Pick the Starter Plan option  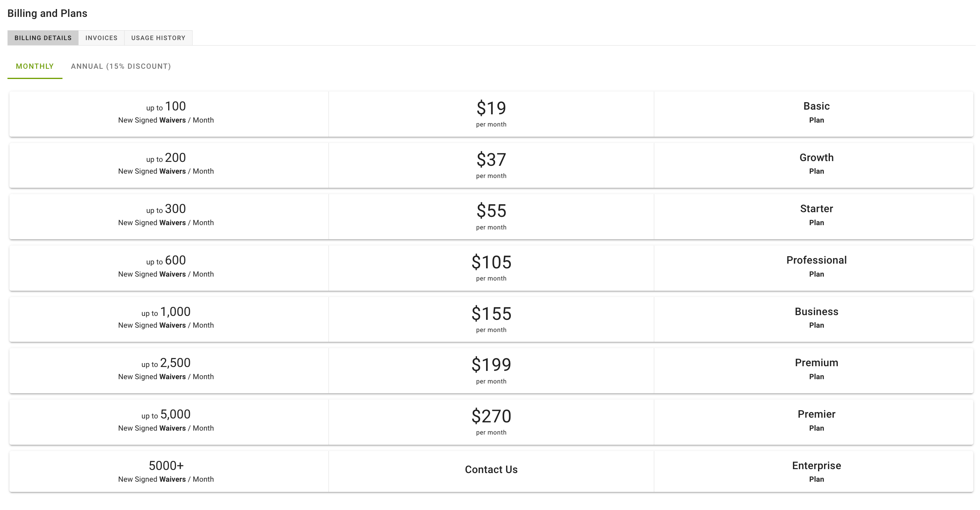point(491,217)
